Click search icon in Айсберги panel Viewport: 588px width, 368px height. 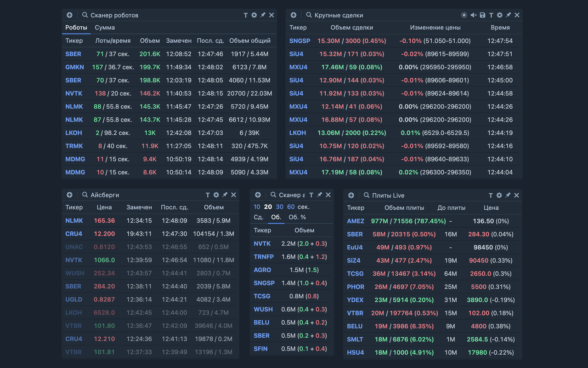[85, 195]
